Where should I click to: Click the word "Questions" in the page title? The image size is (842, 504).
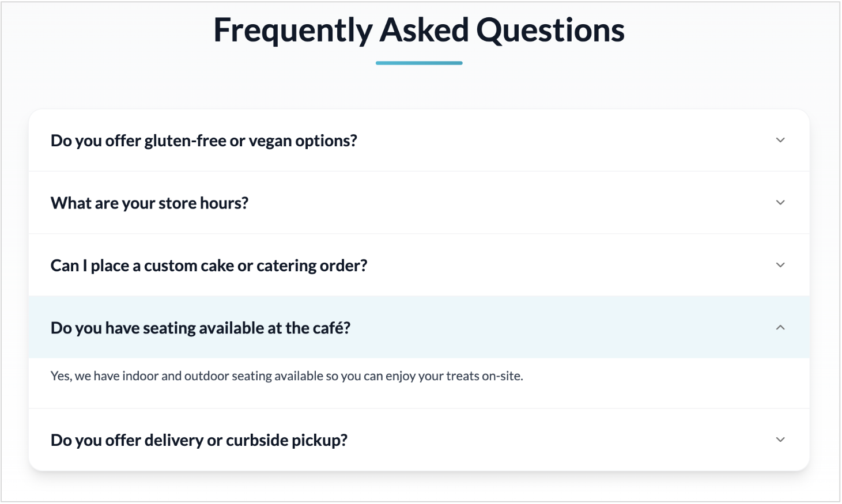click(x=550, y=30)
